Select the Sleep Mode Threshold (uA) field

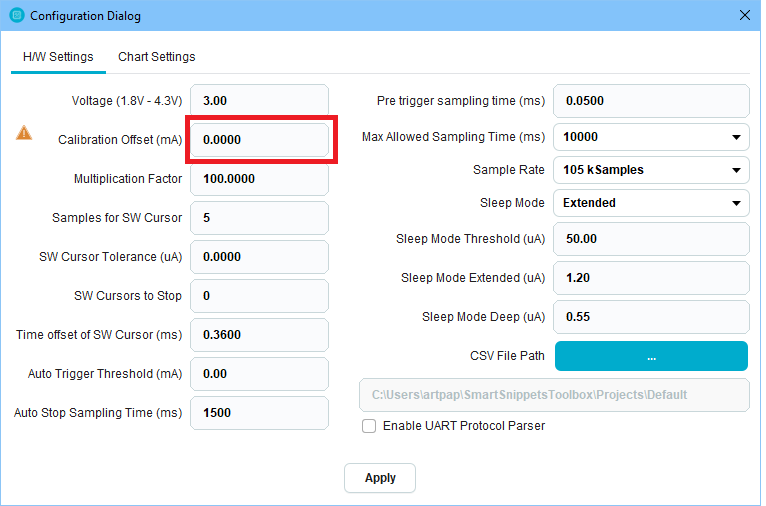(x=651, y=239)
